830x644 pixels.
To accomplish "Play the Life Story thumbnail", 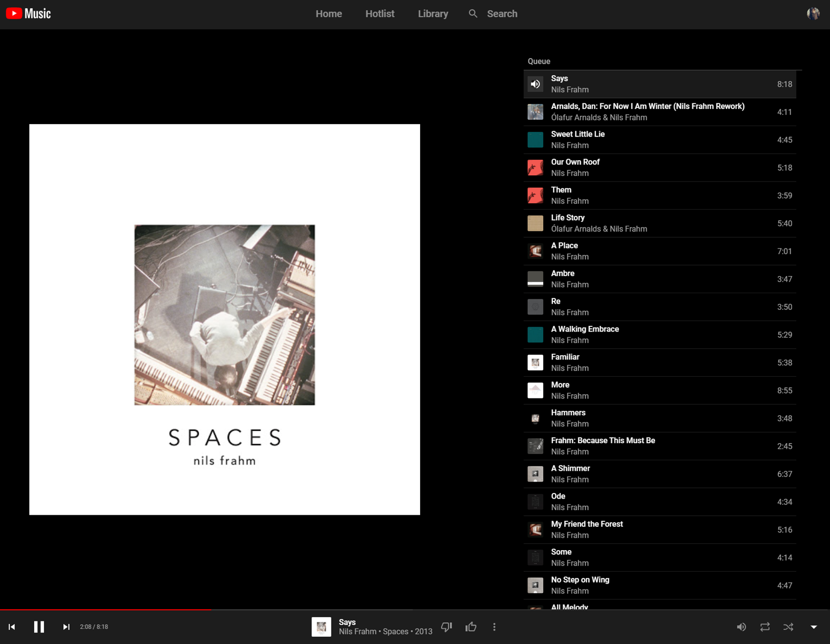I will tap(535, 223).
